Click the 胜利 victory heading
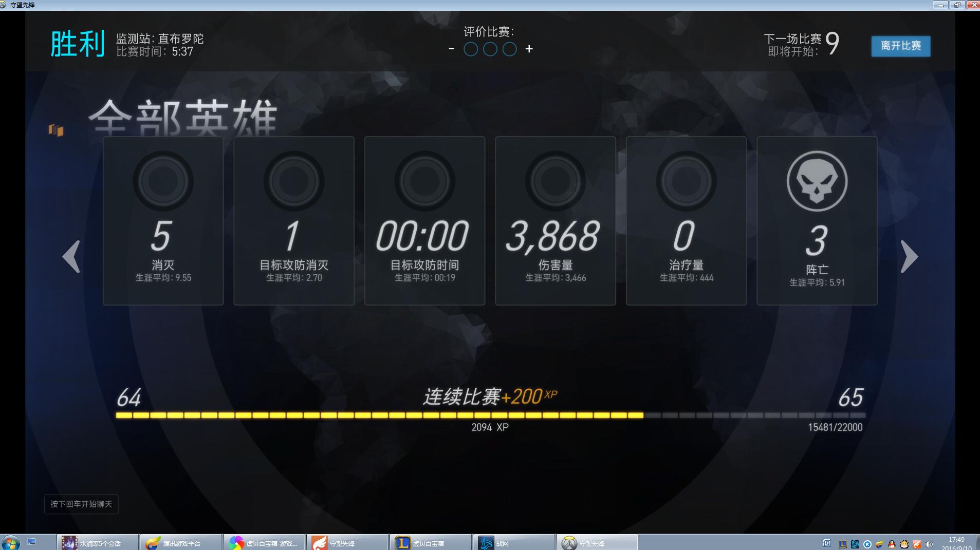Viewport: 980px width, 550px height. coord(78,44)
